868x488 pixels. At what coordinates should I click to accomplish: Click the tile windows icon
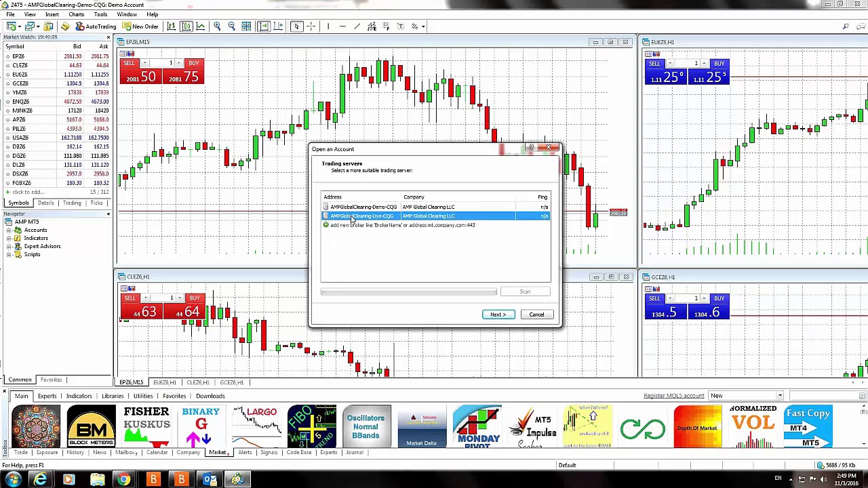click(246, 26)
